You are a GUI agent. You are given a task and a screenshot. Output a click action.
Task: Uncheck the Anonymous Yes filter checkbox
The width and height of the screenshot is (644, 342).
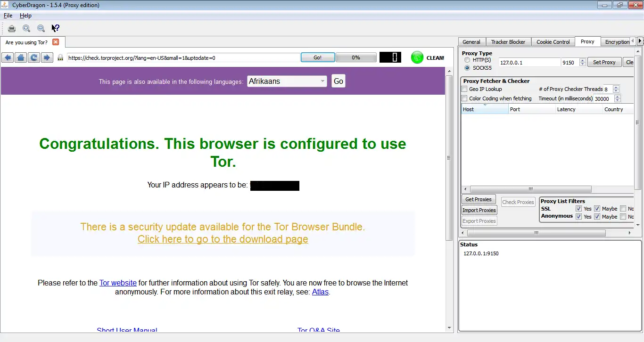click(x=578, y=217)
